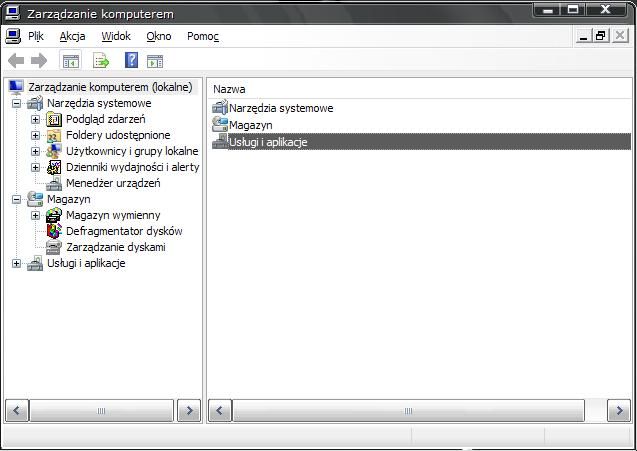This screenshot has width=637, height=451.
Task: Click the Help question mark toolbar icon
Action: pos(131,61)
